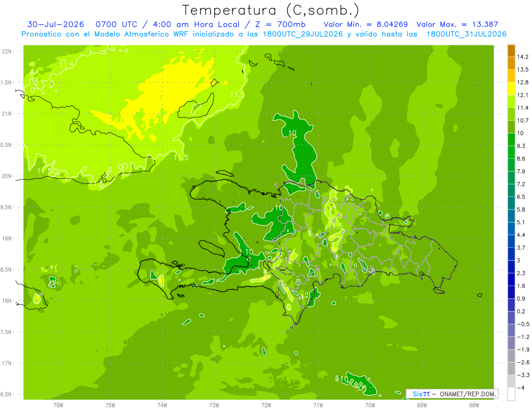Select the '7.2' legend value
Image resolution: width=532 pixels, height=411 pixels.
[521, 184]
